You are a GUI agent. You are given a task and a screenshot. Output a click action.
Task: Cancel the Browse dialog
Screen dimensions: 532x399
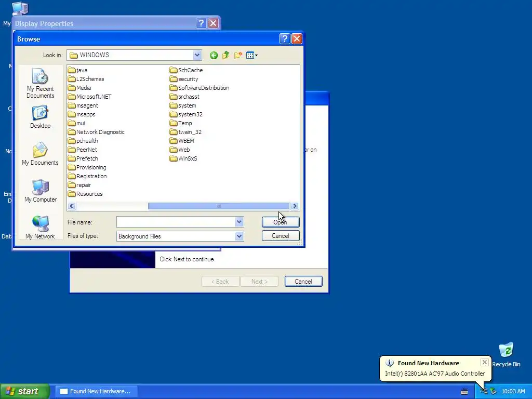[281, 236]
